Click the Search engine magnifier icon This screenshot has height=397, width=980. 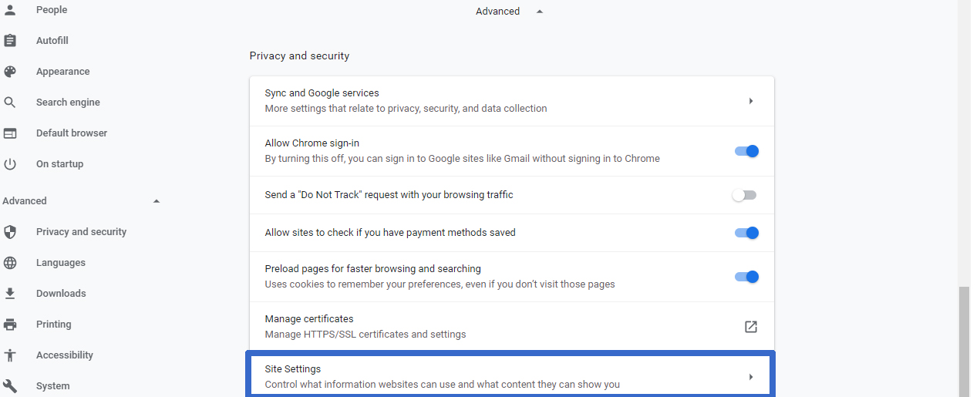(10, 103)
